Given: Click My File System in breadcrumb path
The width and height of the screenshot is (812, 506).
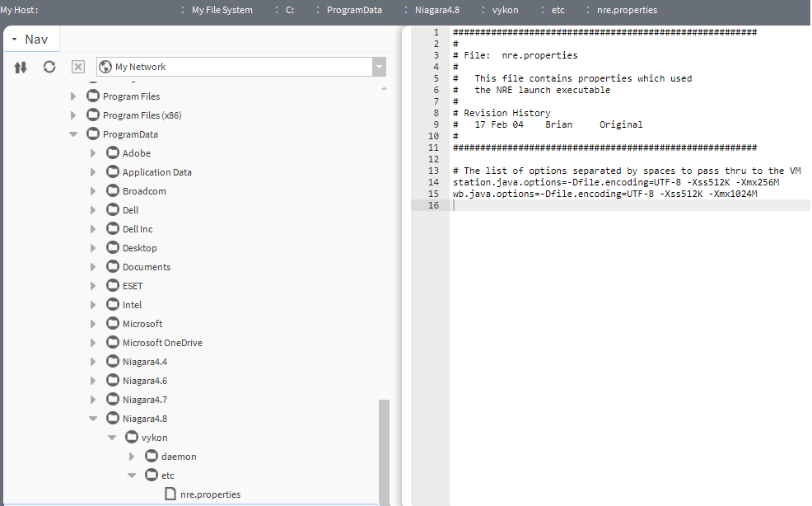Looking at the screenshot, I should tap(222, 10).
